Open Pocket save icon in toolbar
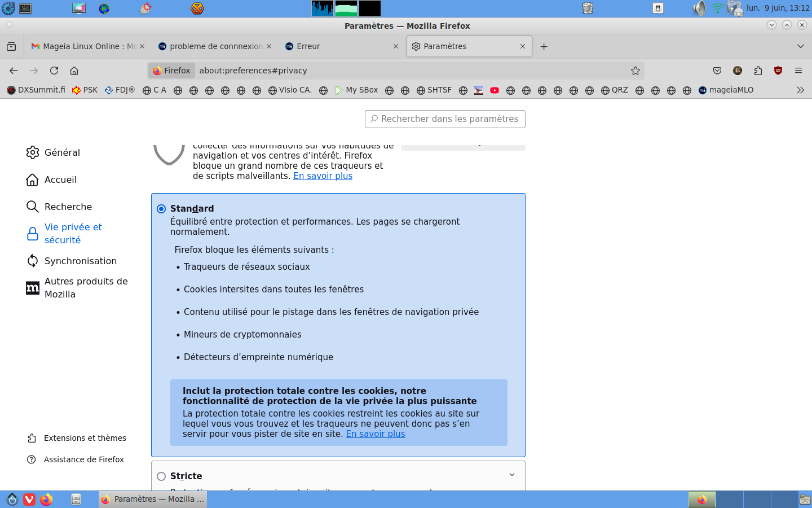Viewport: 812px width, 508px height. 717,71
